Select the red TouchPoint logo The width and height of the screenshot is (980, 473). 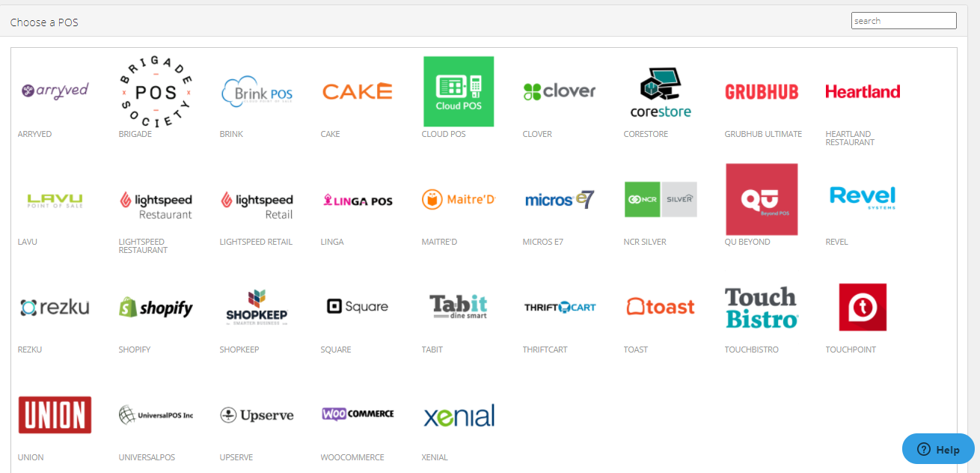coord(863,307)
